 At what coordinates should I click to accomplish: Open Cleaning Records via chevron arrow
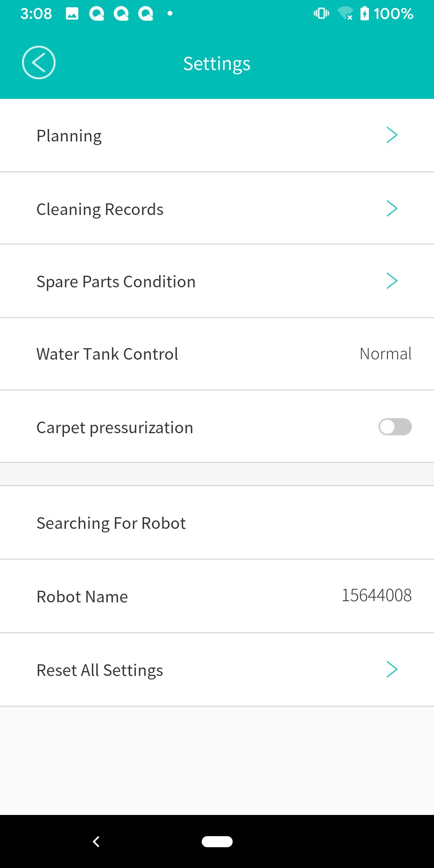tap(392, 209)
